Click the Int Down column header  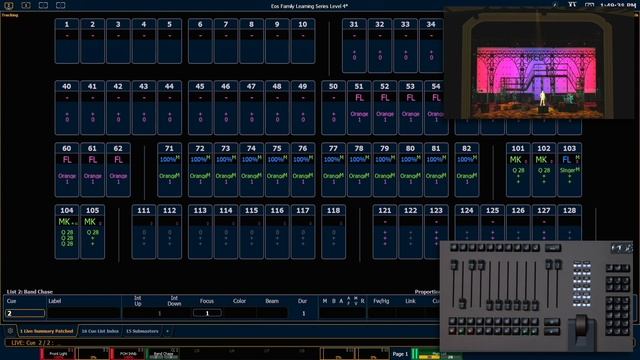(174, 301)
